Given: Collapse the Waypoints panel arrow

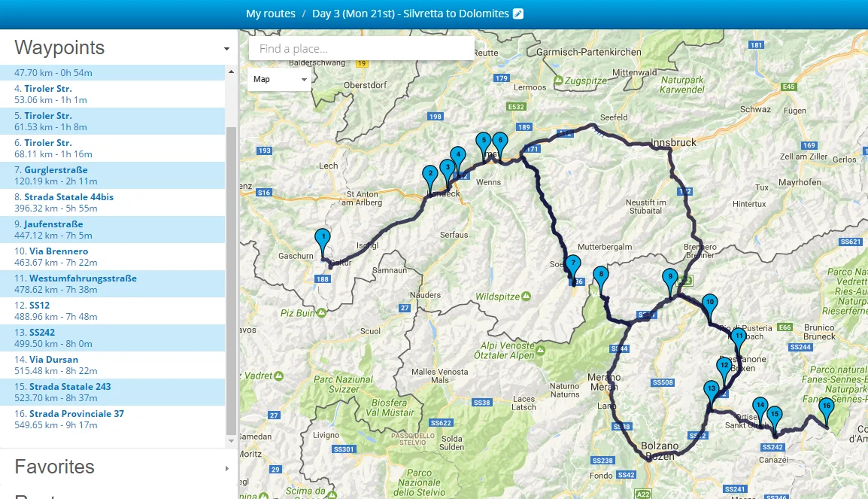Looking at the screenshot, I should pos(226,49).
